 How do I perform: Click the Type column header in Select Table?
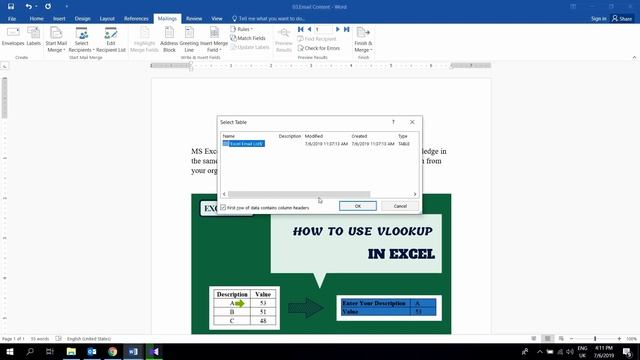(403, 136)
